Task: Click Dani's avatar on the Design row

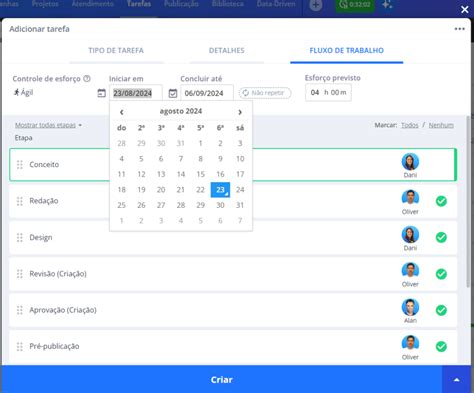Action: pyautogui.click(x=410, y=234)
